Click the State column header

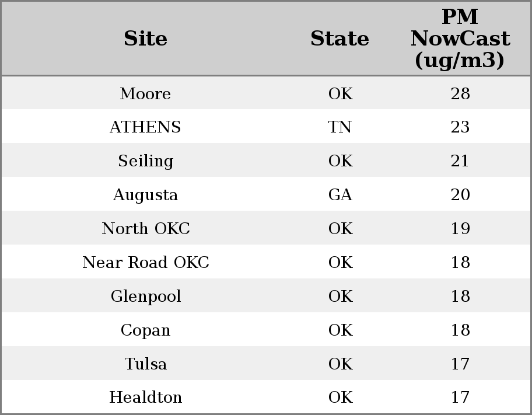click(339, 39)
